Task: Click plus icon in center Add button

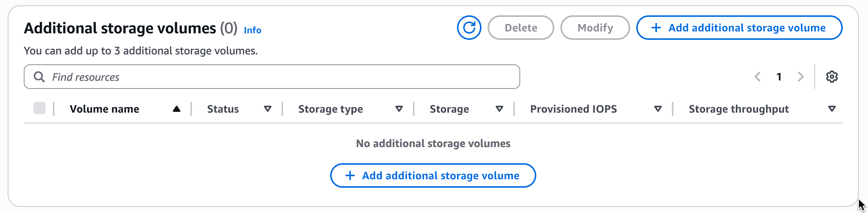Action: tap(350, 175)
